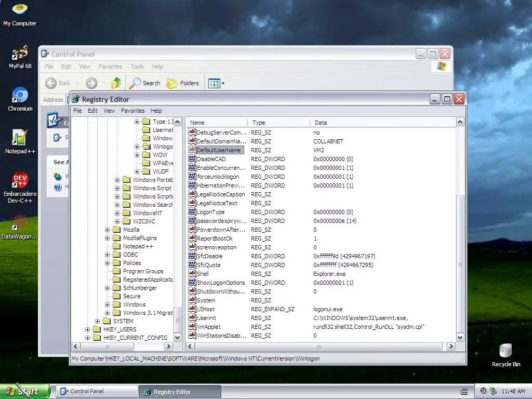
Task: Select the LogonType DWORD icon
Action: pyautogui.click(x=192, y=211)
